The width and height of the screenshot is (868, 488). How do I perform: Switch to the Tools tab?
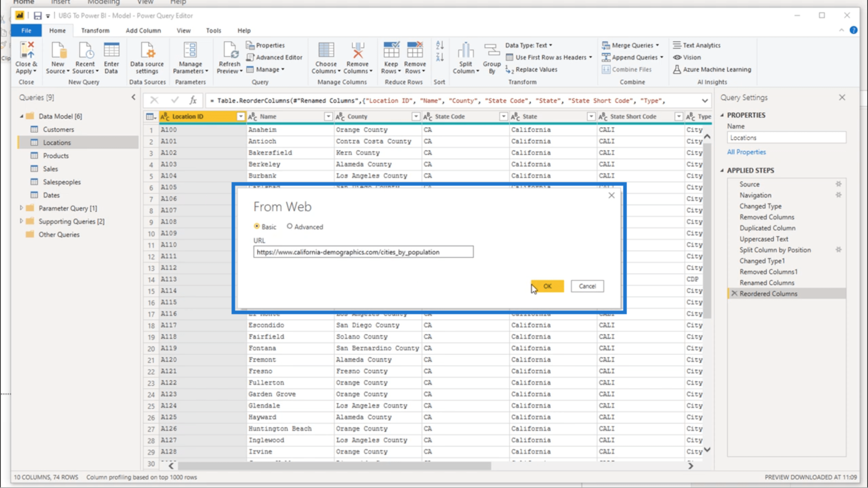click(213, 30)
